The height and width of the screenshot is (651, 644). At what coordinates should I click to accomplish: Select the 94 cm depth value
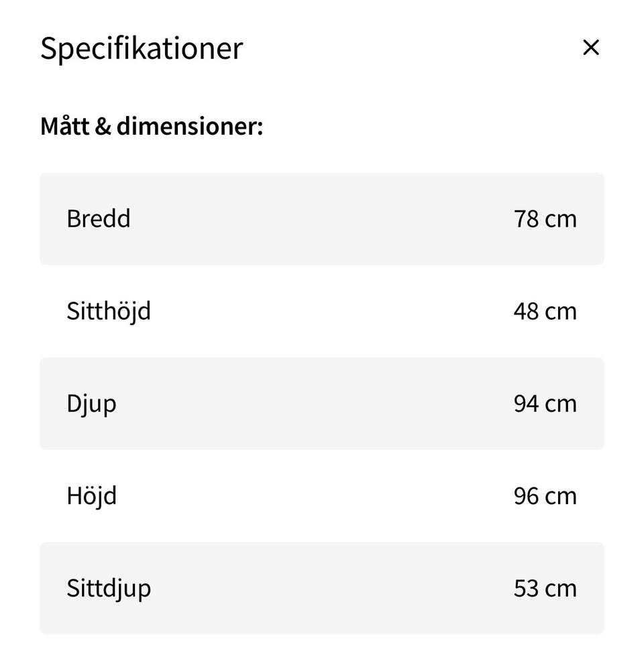point(545,404)
